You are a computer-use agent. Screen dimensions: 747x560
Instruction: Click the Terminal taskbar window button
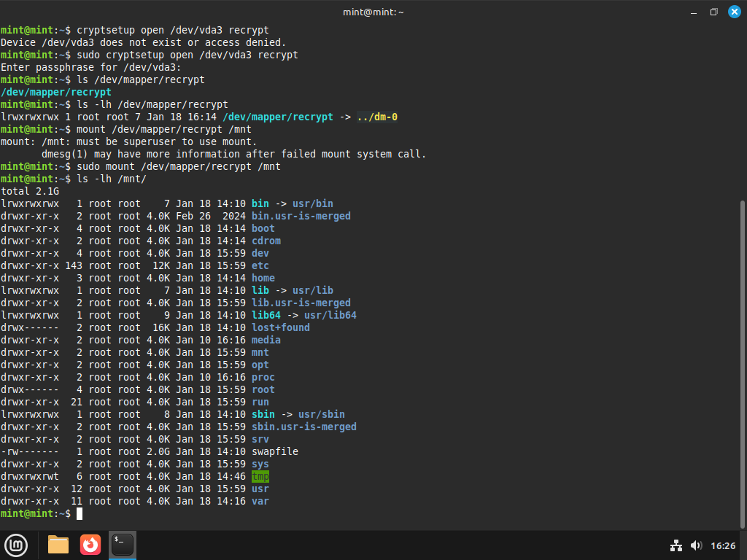(123, 545)
